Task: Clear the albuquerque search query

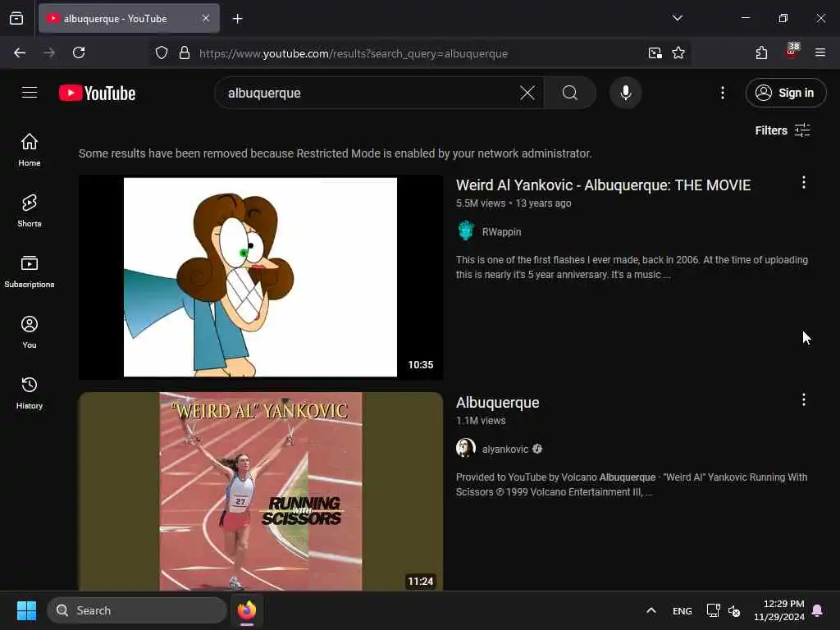Action: [x=527, y=93]
